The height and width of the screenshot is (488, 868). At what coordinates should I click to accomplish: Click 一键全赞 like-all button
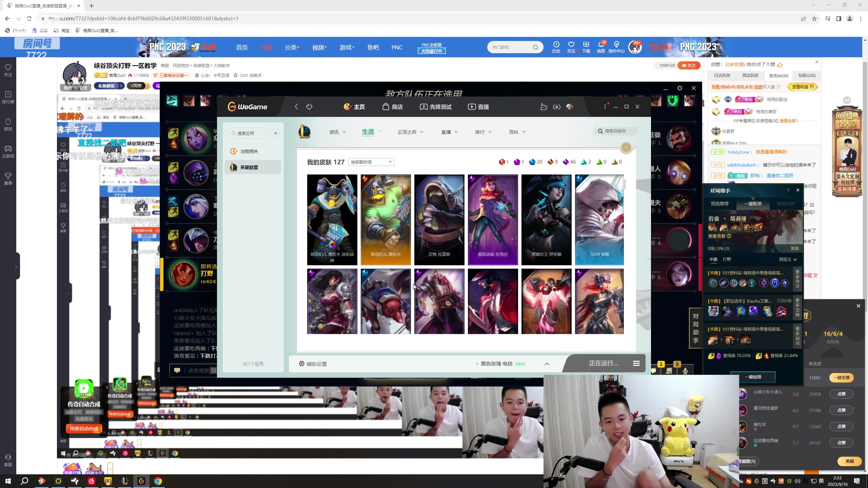842,378
